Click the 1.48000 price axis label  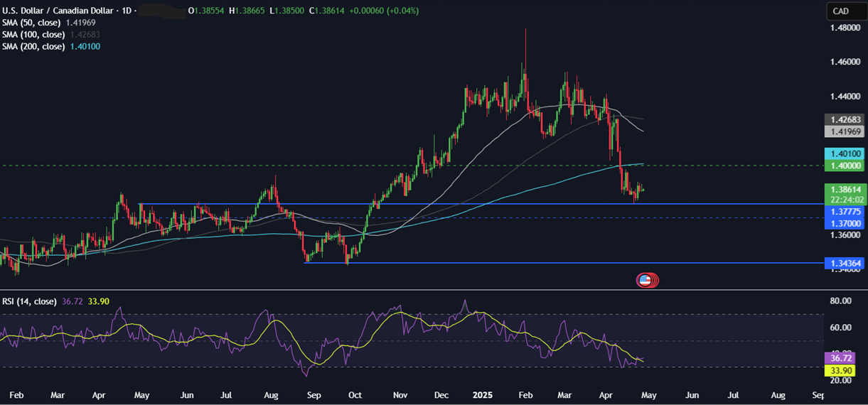pyautogui.click(x=846, y=28)
